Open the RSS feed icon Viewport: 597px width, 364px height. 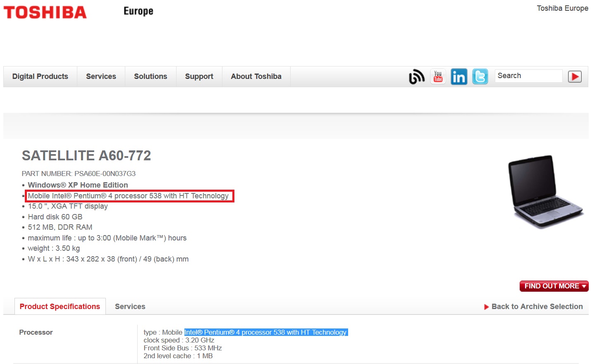pos(417,77)
